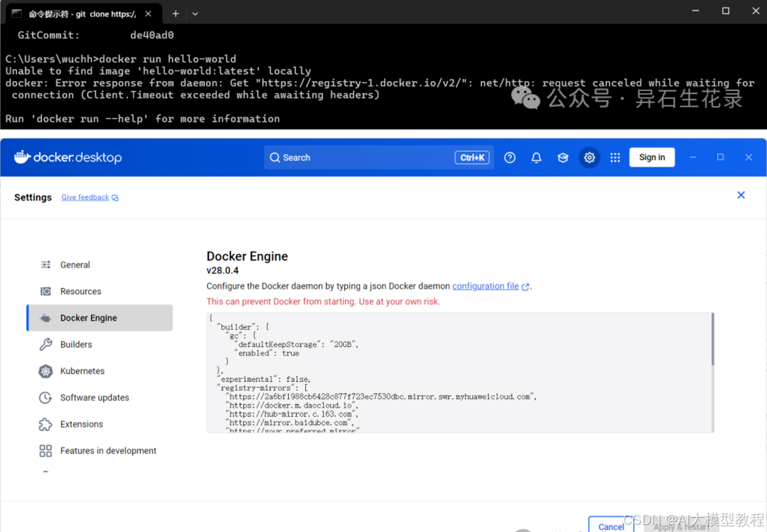The image size is (767, 532).
Task: Click the Extensions puzzle icon
Action: tap(46, 424)
